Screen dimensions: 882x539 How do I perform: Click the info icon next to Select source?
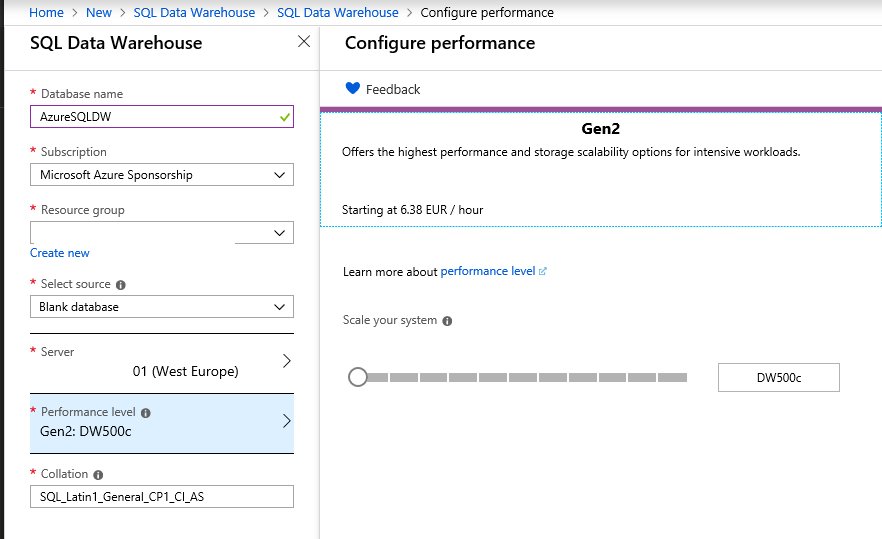[120, 284]
